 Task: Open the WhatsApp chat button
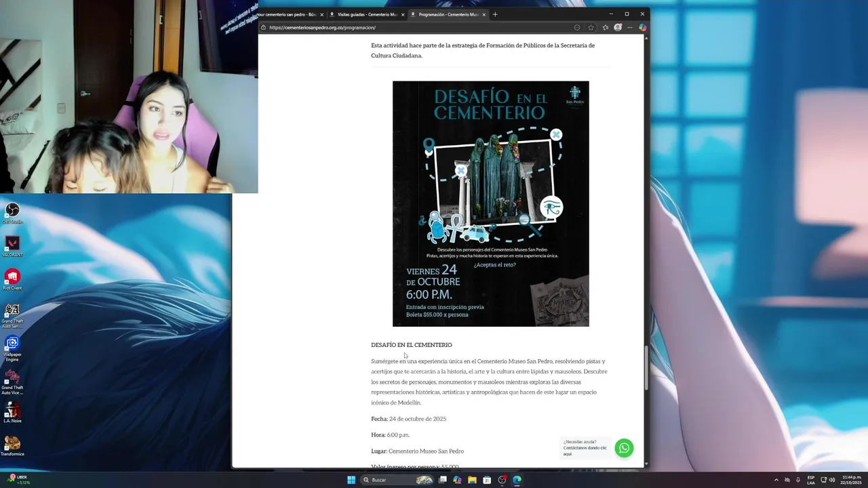(624, 448)
